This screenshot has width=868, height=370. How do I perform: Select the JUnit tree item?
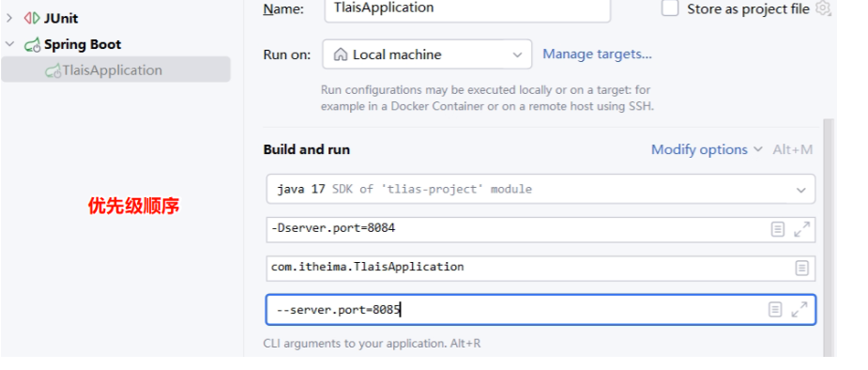click(x=61, y=18)
